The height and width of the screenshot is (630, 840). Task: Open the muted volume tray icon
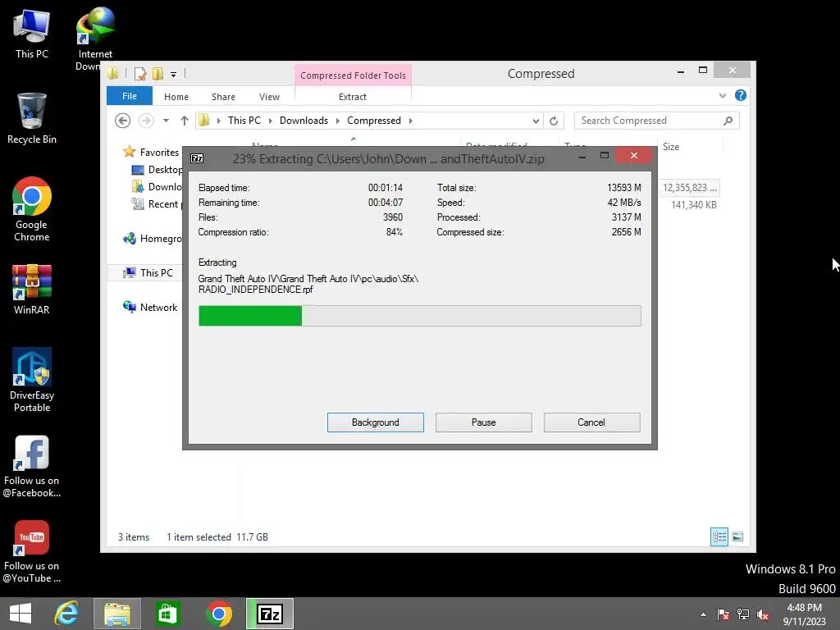click(x=763, y=614)
